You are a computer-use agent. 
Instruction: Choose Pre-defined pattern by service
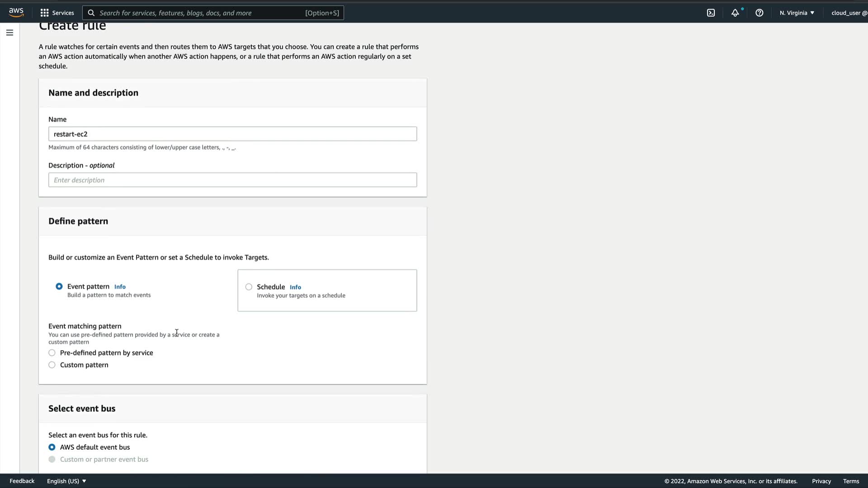pos(52,353)
